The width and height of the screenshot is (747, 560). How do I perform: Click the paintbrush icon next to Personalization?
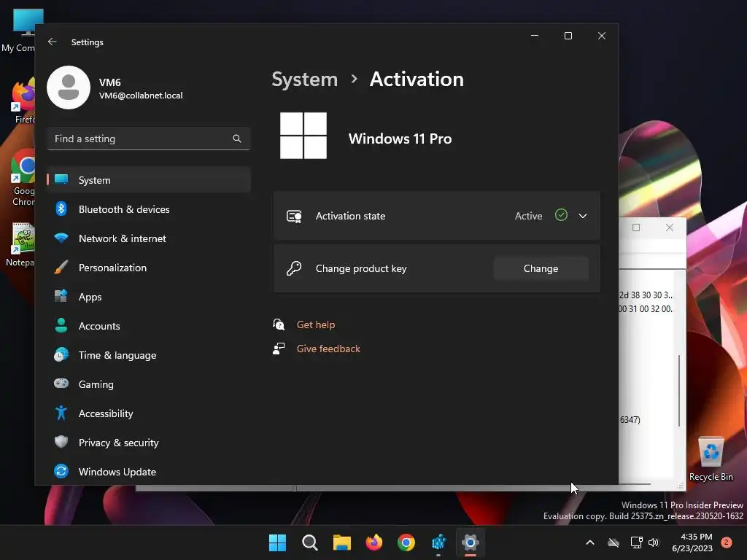[61, 267]
